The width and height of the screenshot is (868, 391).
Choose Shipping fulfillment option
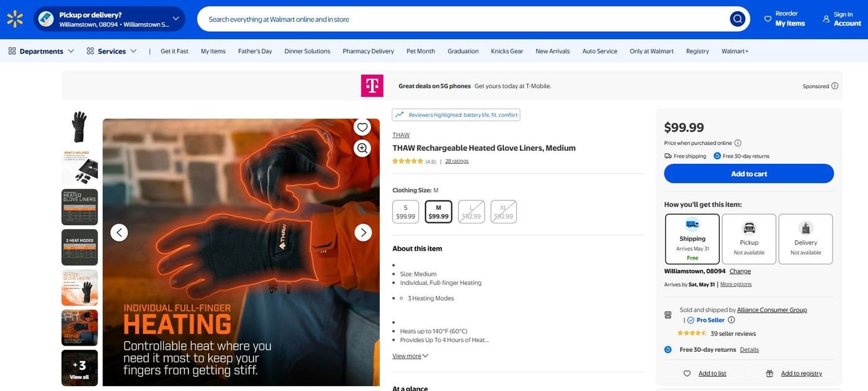click(692, 239)
